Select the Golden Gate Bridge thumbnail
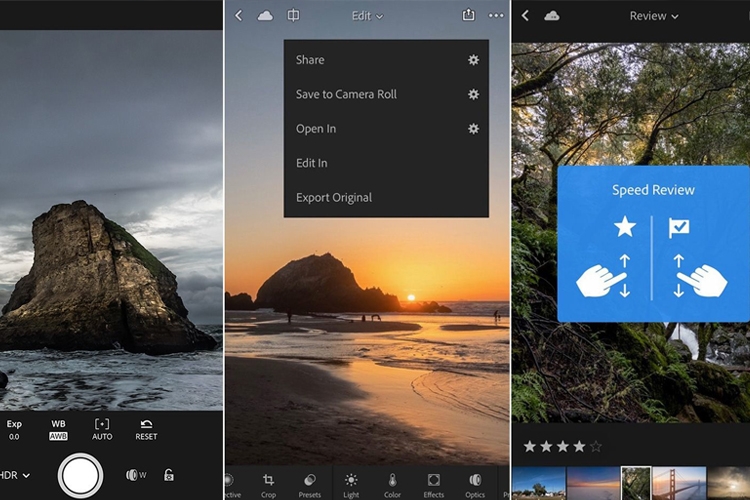Screen dimensions: 750x500 point(679,483)
